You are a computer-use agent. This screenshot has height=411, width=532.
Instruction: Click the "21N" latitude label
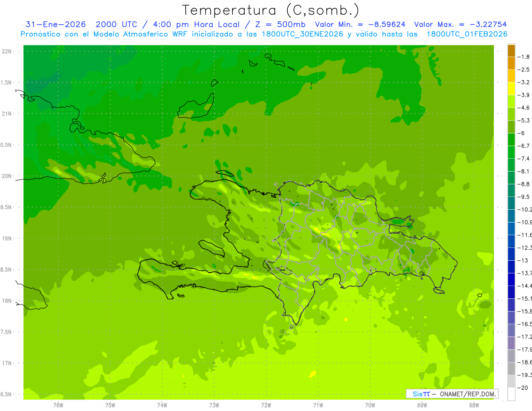[7, 114]
